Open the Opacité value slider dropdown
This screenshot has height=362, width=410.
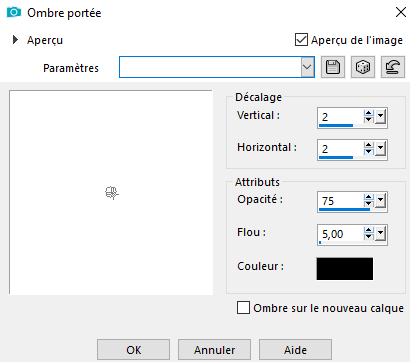tap(380, 201)
